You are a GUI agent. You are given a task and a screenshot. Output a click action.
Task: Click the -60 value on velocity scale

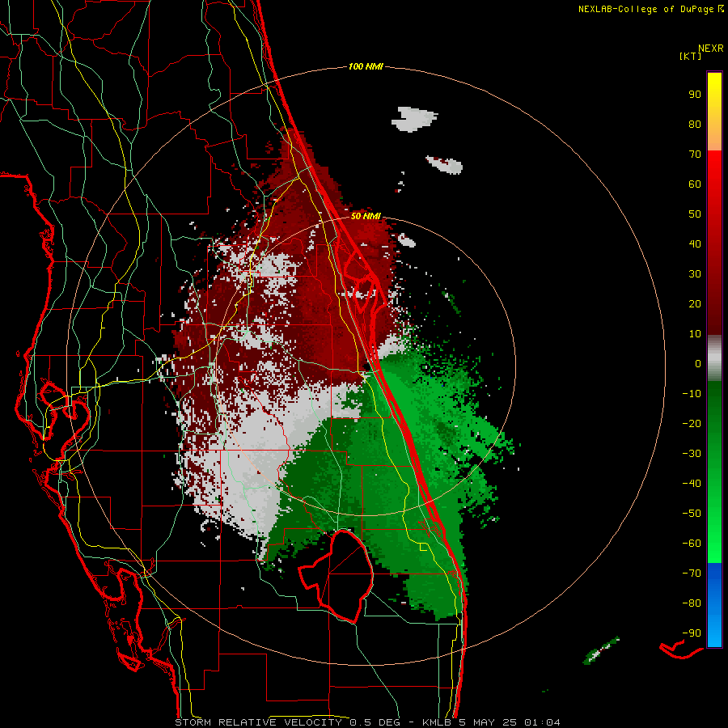[692, 544]
